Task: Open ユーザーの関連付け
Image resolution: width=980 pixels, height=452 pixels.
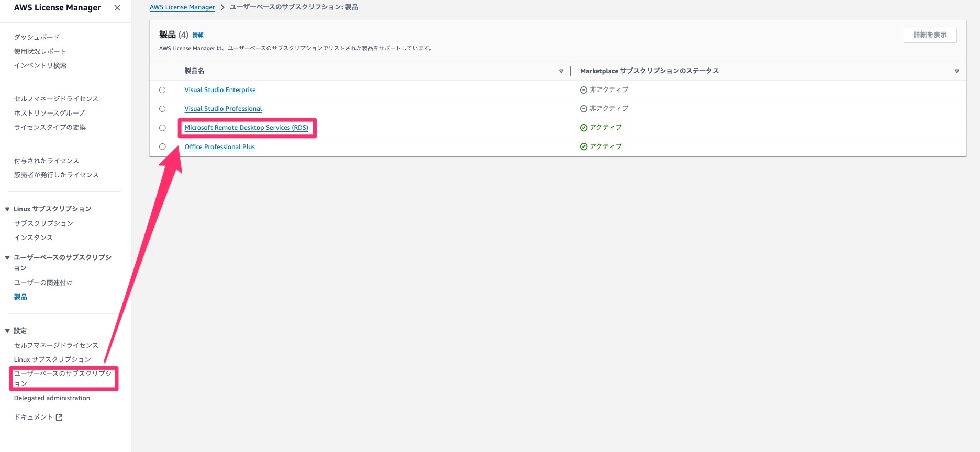Action: click(x=43, y=282)
